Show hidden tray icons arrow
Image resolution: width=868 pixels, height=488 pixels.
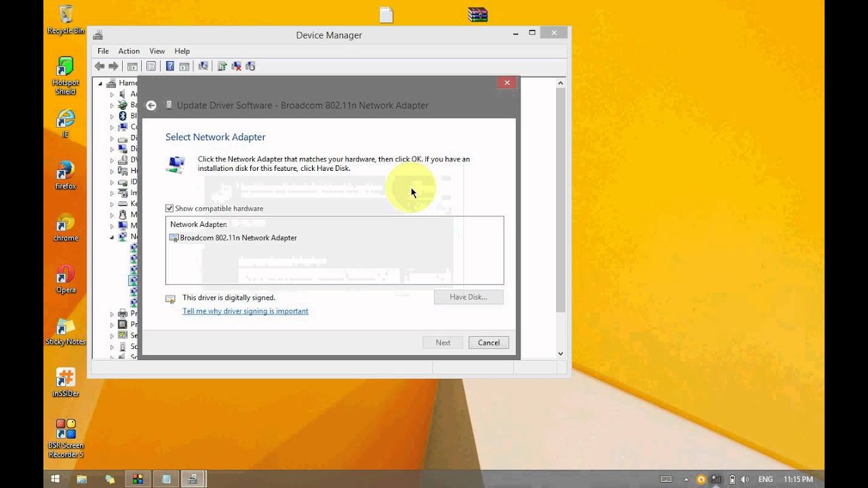(x=685, y=479)
